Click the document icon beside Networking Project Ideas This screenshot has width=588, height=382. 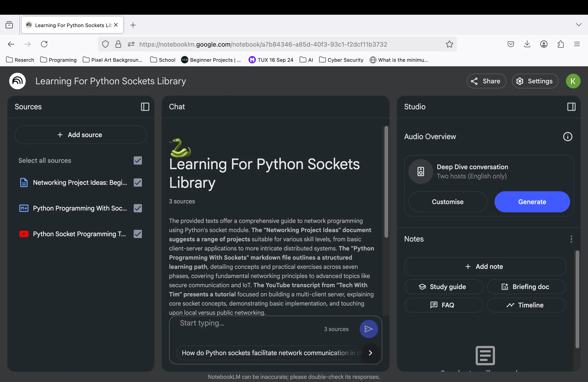click(24, 183)
